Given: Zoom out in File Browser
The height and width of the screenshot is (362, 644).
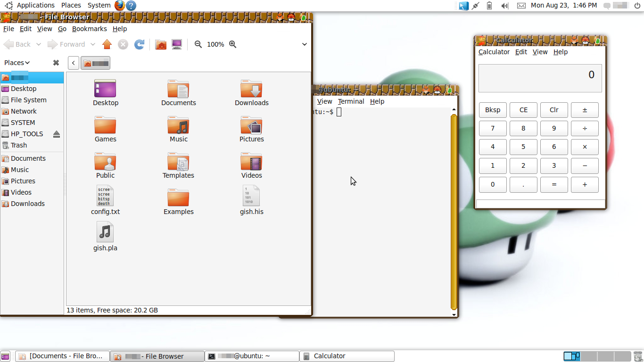Looking at the screenshot, I should pyautogui.click(x=198, y=44).
